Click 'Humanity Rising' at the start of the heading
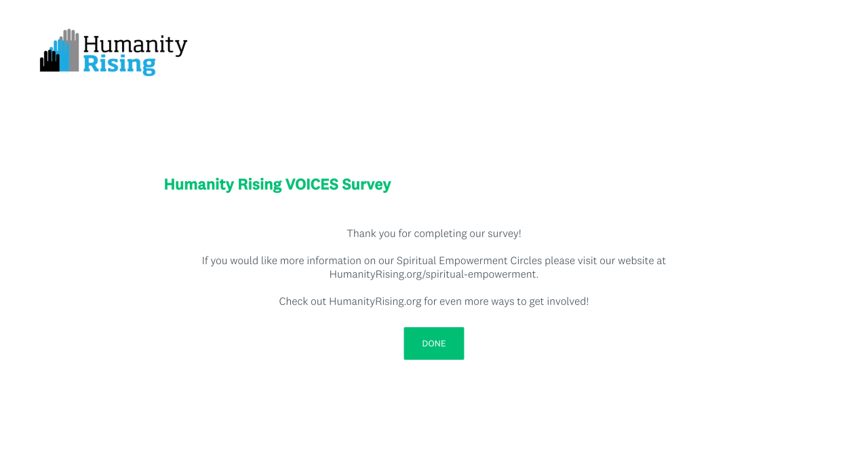This screenshot has height=465, width=868. point(222,185)
